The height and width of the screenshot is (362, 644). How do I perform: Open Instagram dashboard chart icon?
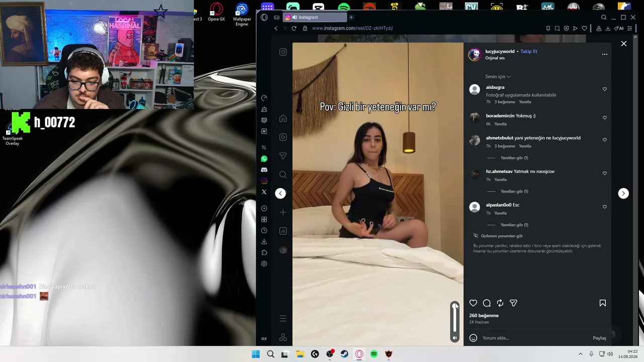tap(283, 231)
